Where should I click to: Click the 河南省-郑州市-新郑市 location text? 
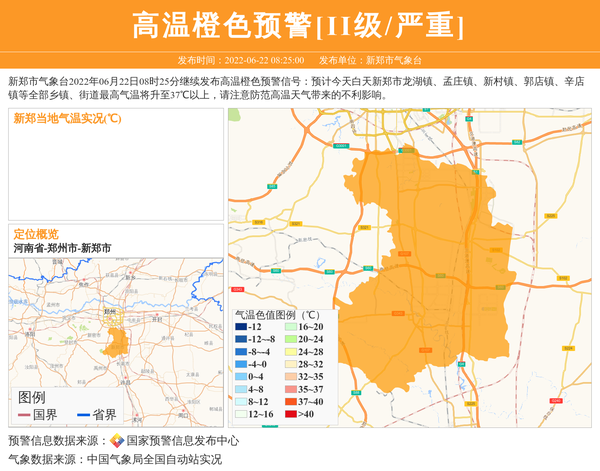pos(62,247)
